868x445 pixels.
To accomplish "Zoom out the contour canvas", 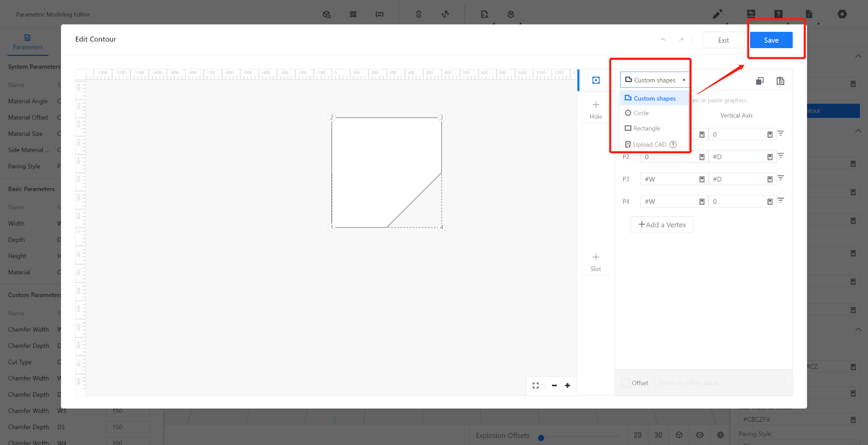I will pos(554,385).
